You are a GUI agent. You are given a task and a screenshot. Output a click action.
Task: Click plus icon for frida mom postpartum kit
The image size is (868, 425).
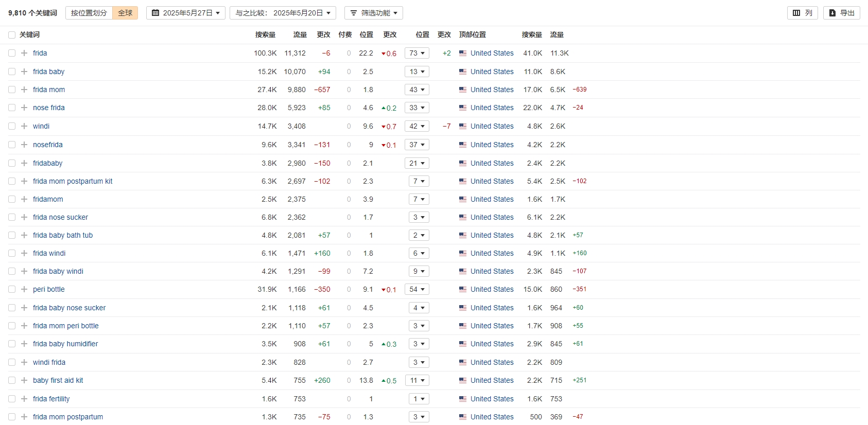pyautogui.click(x=24, y=181)
